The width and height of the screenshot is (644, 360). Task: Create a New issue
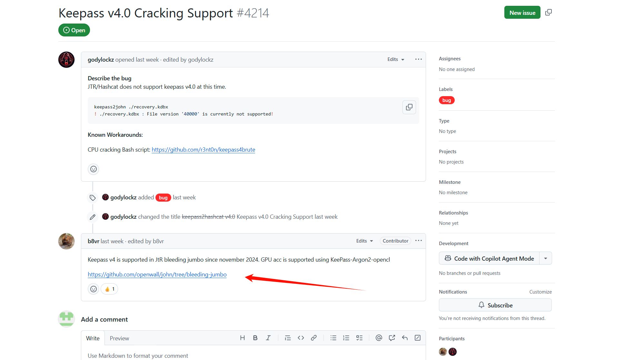tap(522, 13)
